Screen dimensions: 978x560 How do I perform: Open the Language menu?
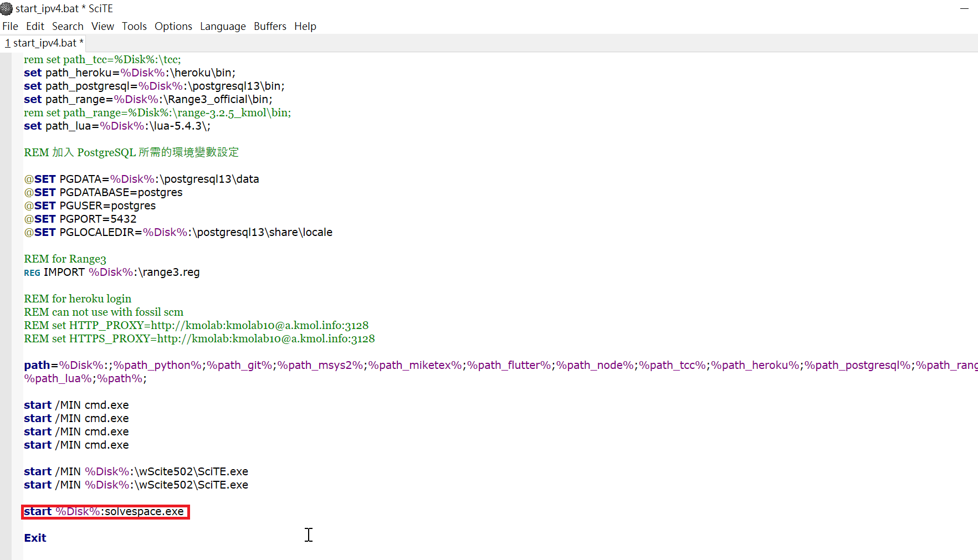click(223, 26)
